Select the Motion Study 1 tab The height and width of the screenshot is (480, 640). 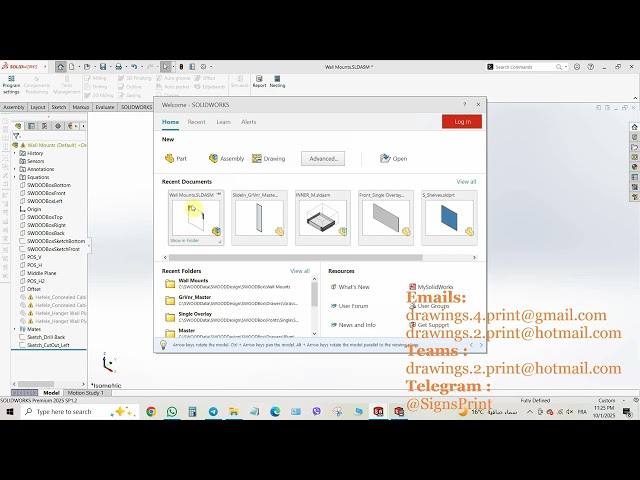pyautogui.click(x=85, y=393)
